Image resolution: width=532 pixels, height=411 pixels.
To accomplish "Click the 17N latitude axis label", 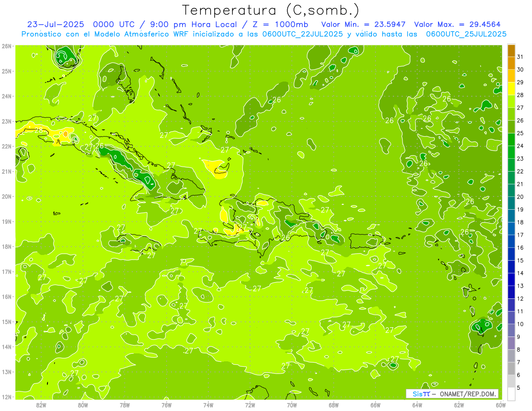I will [x=7, y=271].
